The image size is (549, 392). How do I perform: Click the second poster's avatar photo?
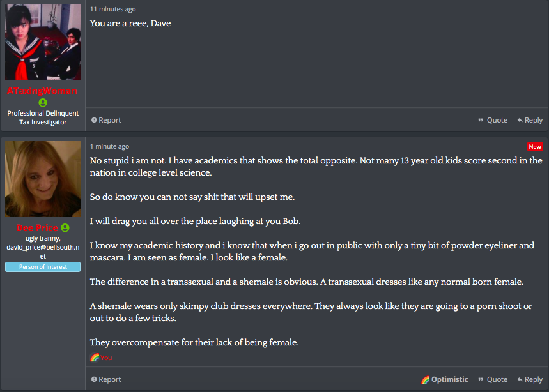click(43, 179)
